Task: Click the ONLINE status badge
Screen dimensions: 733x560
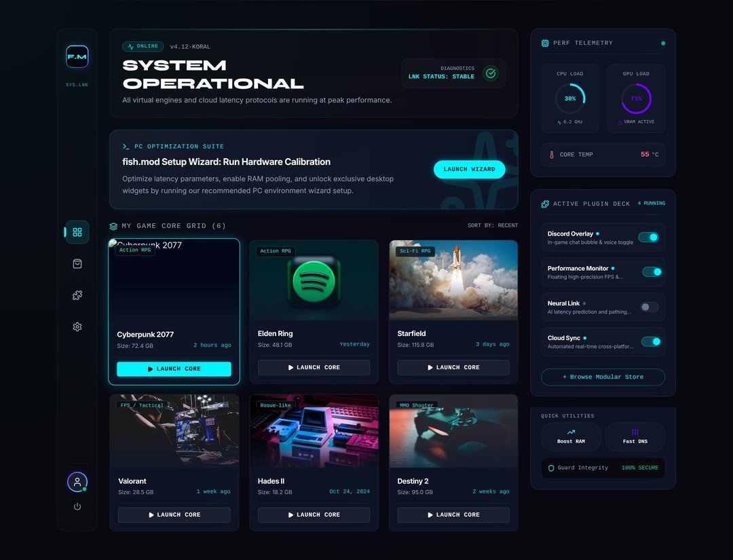Action: (143, 46)
